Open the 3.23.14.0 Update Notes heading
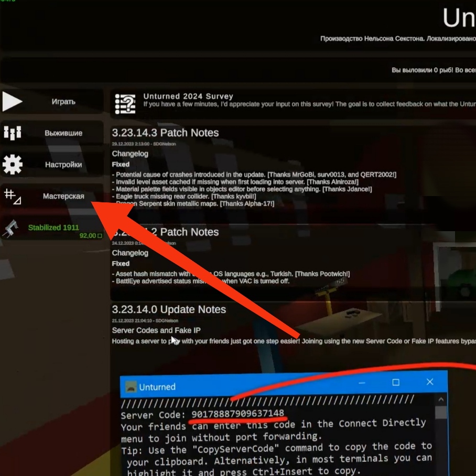Viewport: 476px width, 476px height. click(x=169, y=309)
